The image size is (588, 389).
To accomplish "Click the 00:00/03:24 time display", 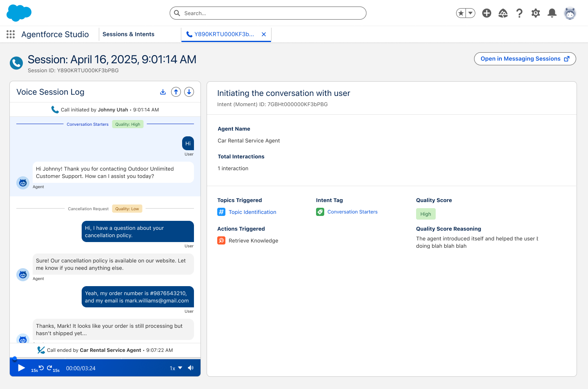I will pyautogui.click(x=81, y=368).
